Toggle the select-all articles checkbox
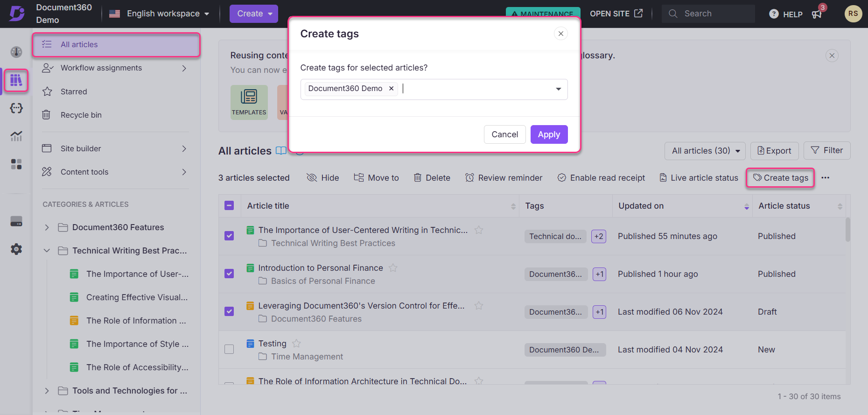The height and width of the screenshot is (415, 868). [229, 205]
